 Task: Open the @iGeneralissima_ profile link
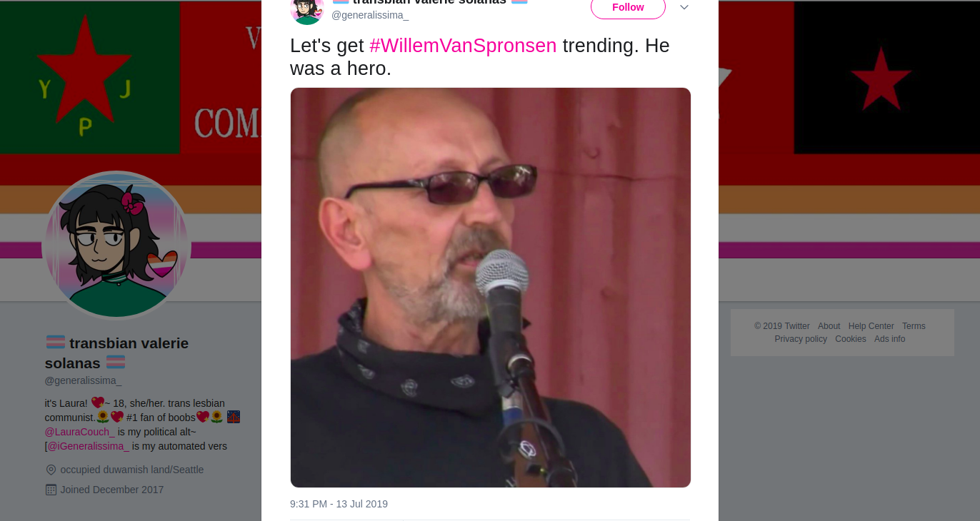(89, 446)
